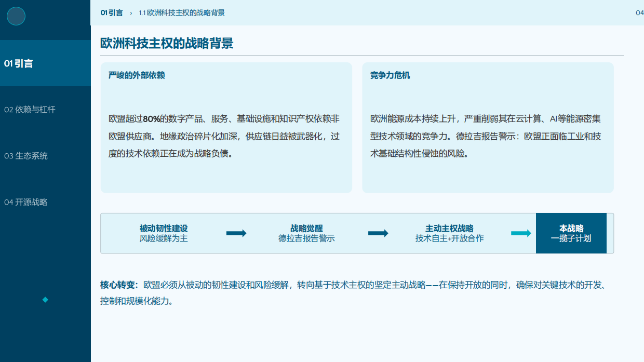Click the page number 04 indicator

[640, 12]
